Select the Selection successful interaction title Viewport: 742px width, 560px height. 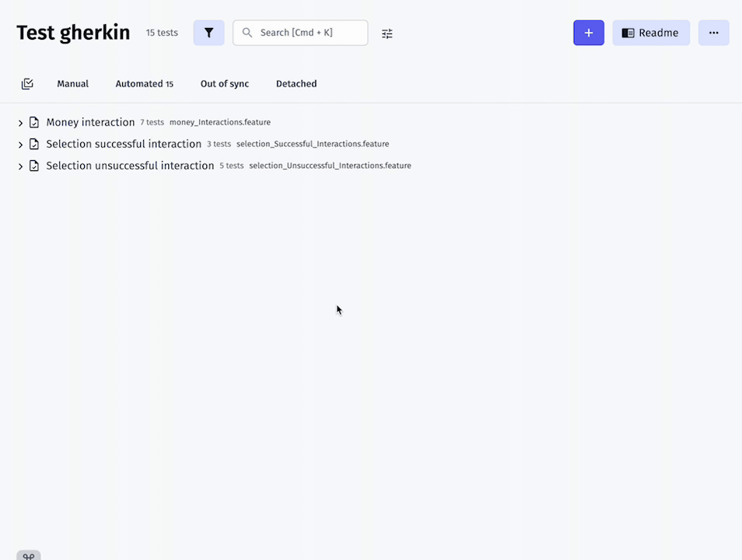(x=124, y=144)
